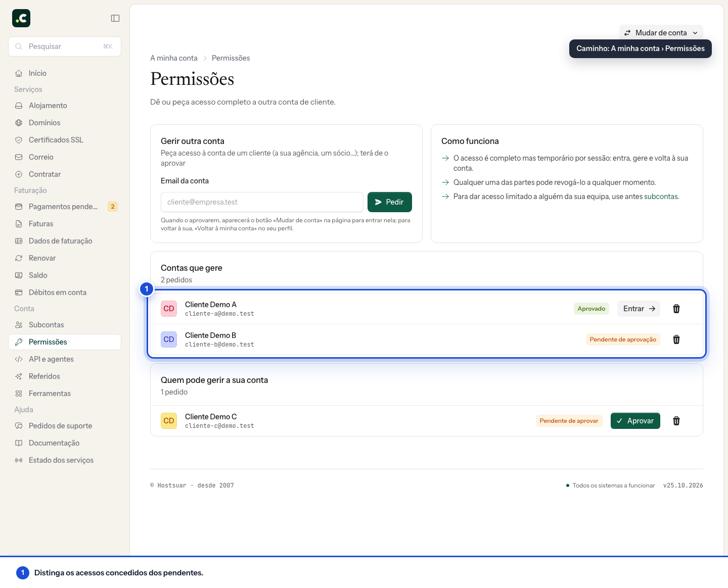Viewport: 728px width, 588px height.
Task: Open API e agentes
Action: (x=65, y=359)
